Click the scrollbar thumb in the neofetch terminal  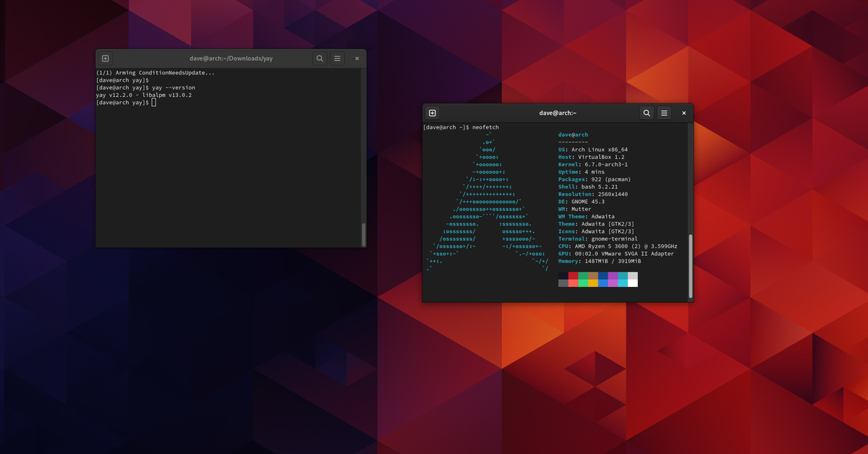coord(691,265)
